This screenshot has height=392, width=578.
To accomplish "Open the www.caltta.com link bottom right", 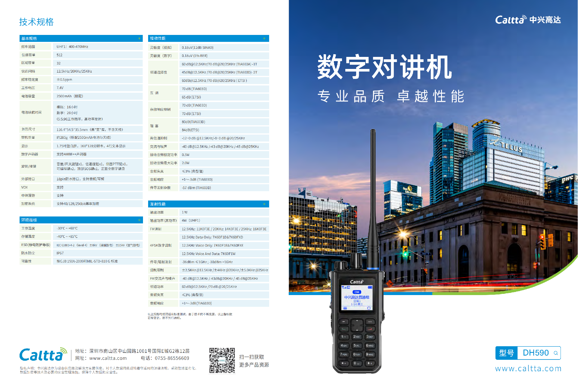I will coord(528,368).
